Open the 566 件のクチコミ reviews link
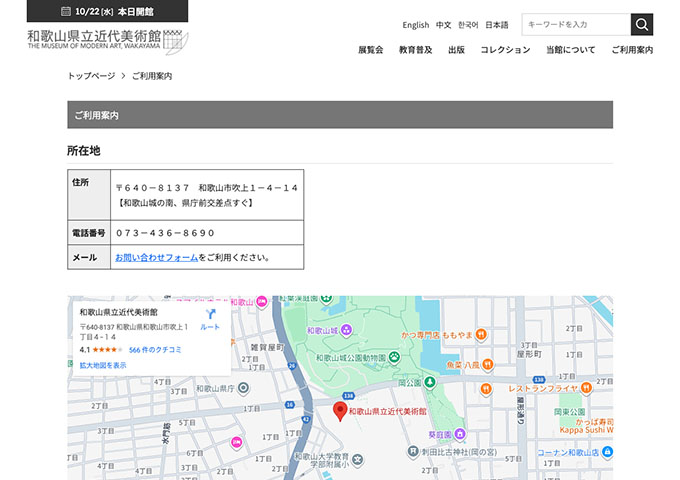The image size is (680, 480). click(155, 349)
